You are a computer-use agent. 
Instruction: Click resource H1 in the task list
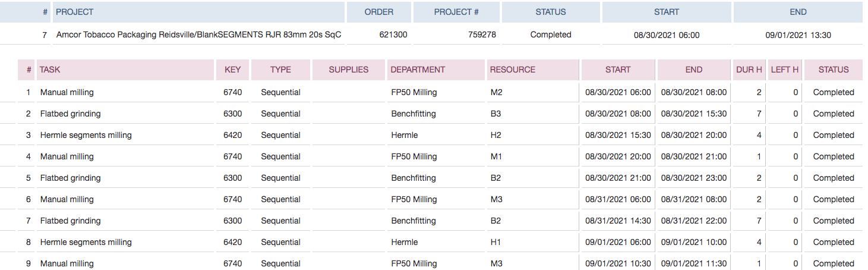[x=495, y=242]
